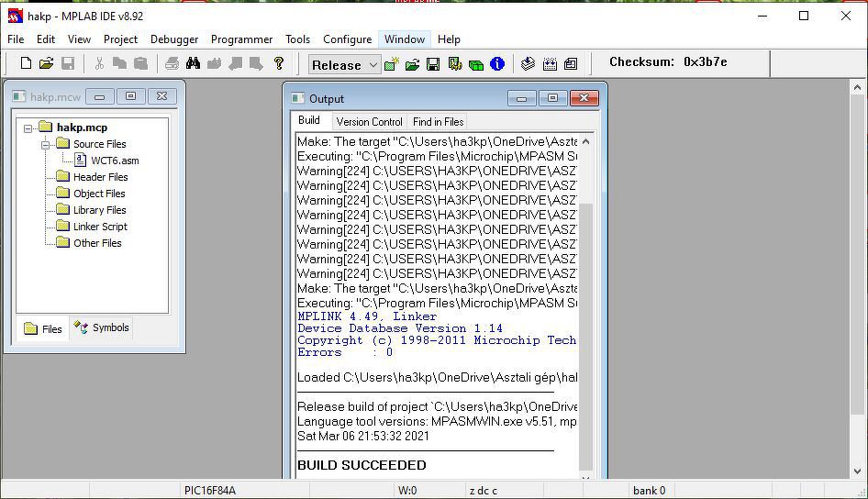Switch to the Symbols tab

pos(102,327)
